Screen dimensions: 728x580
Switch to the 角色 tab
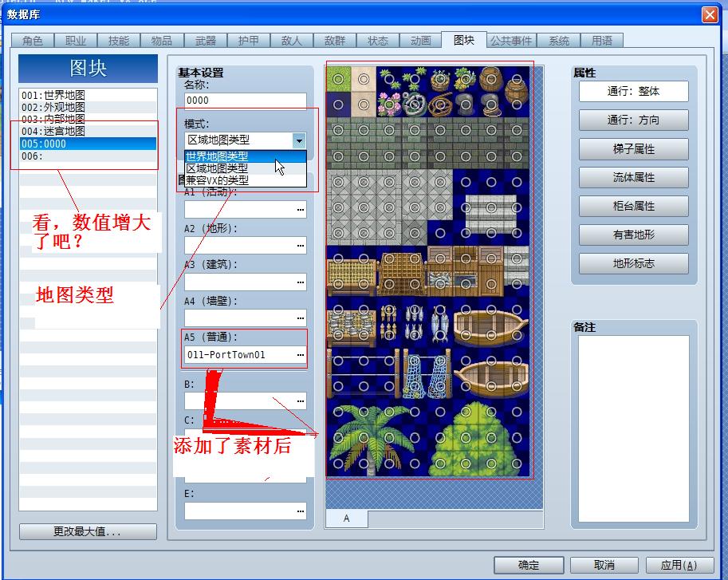tap(33, 41)
